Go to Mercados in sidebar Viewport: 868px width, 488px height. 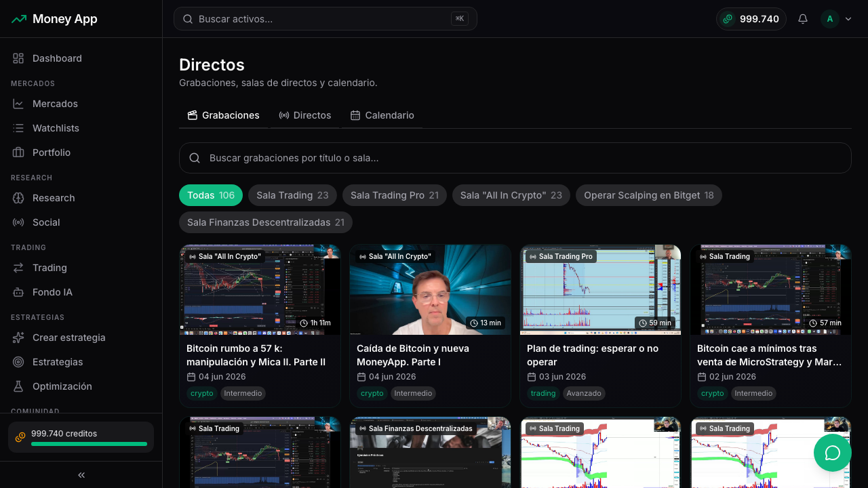81,104
